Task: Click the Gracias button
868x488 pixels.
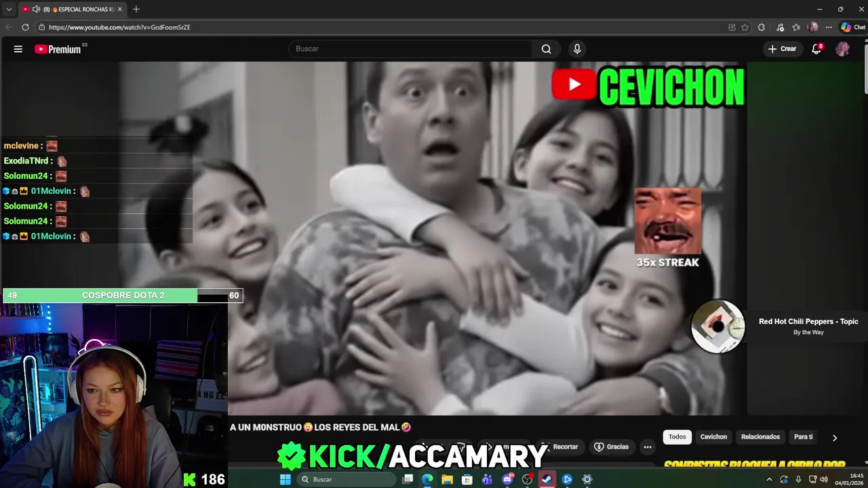Action: coord(612,447)
